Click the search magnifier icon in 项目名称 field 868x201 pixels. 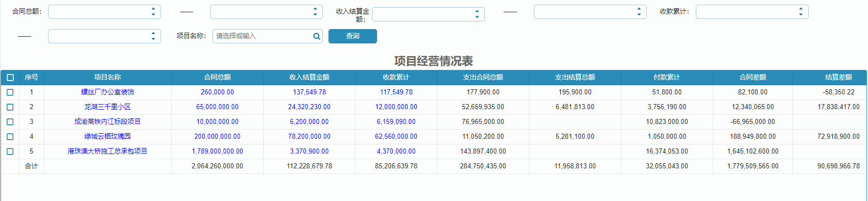pos(317,36)
